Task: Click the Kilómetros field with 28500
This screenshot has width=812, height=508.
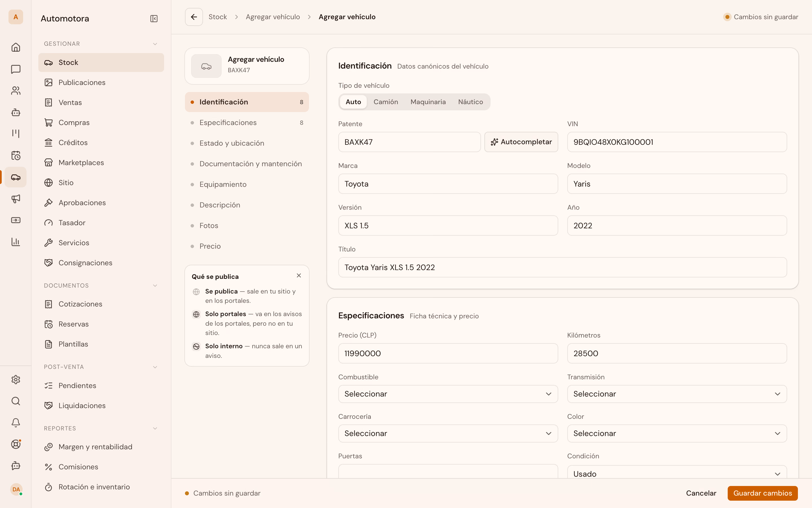Action: (x=677, y=353)
